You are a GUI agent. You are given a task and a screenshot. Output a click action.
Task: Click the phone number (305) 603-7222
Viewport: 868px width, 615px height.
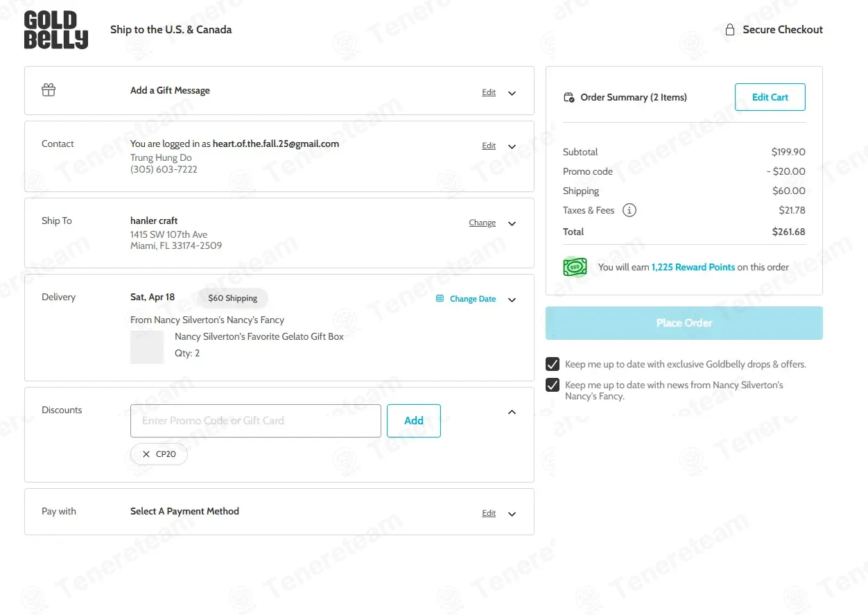click(164, 169)
